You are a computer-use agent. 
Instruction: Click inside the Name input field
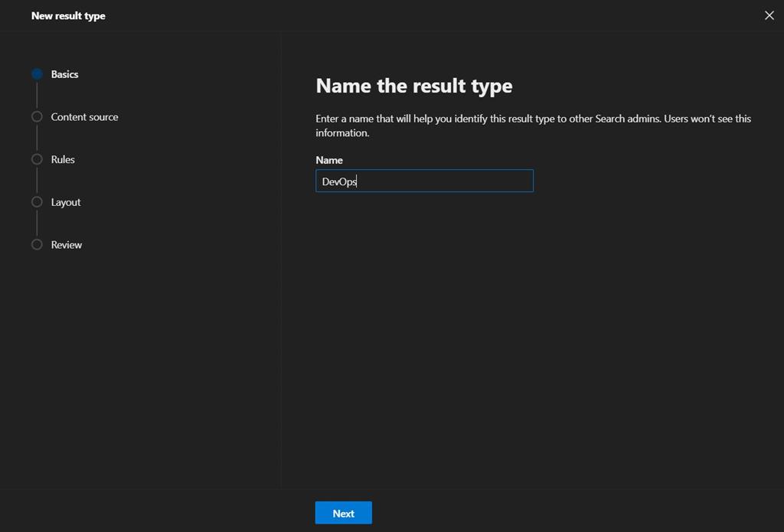coord(424,180)
